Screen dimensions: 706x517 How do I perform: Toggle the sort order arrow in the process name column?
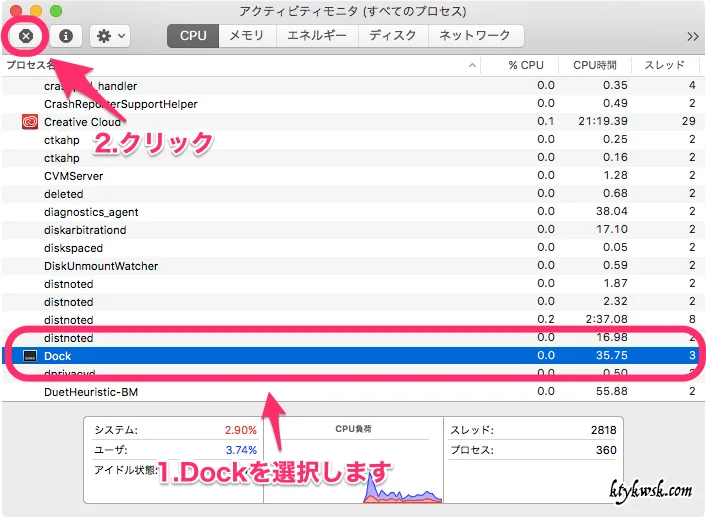click(472, 65)
